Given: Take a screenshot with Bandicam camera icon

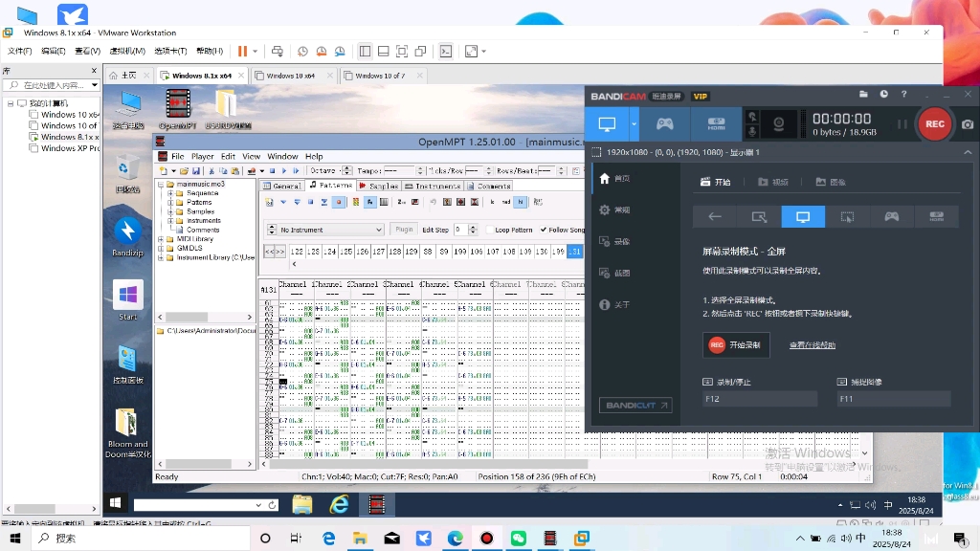Looking at the screenshot, I should tap(968, 124).
